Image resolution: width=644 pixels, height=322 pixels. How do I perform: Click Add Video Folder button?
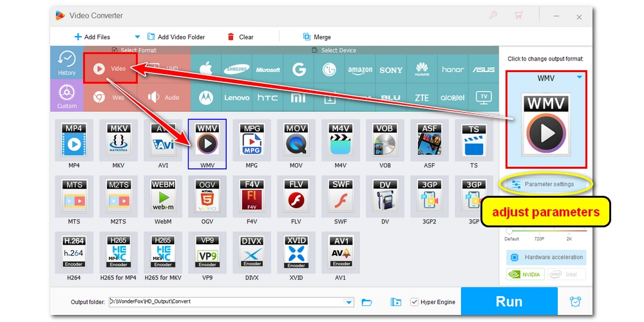pyautogui.click(x=176, y=37)
